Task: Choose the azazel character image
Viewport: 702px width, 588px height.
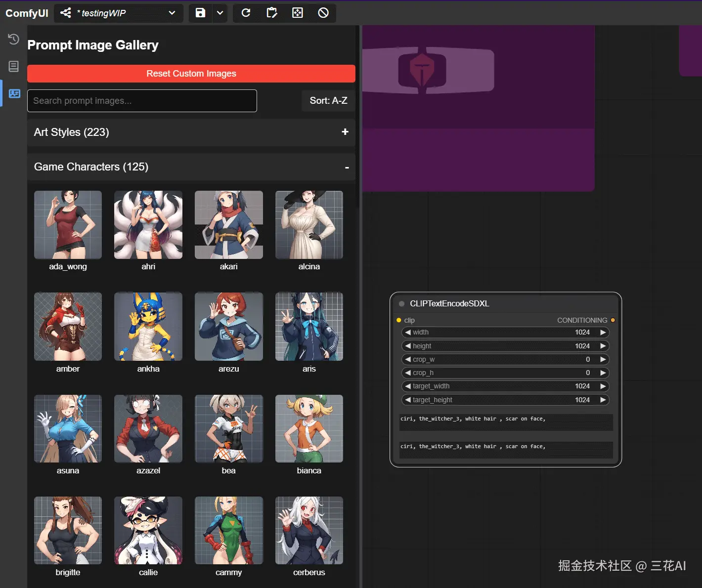Action: [148, 428]
